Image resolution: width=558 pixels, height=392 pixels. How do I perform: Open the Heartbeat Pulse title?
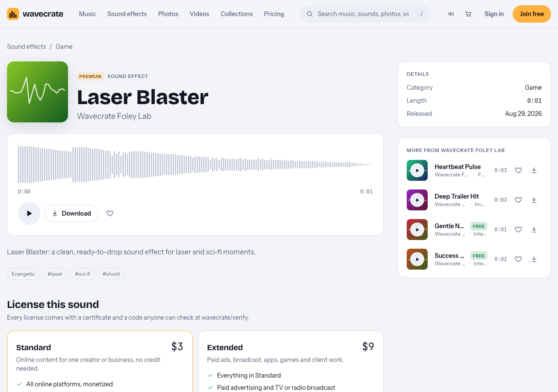click(458, 167)
